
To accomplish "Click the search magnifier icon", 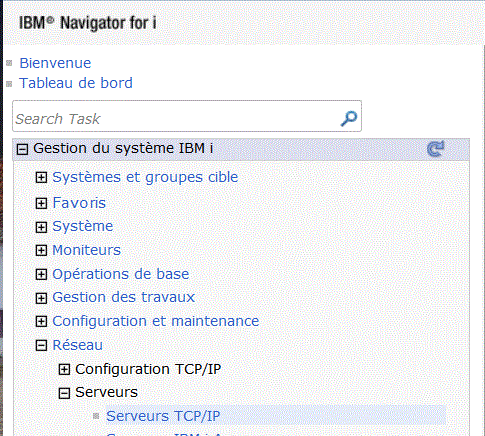I will coord(349,118).
